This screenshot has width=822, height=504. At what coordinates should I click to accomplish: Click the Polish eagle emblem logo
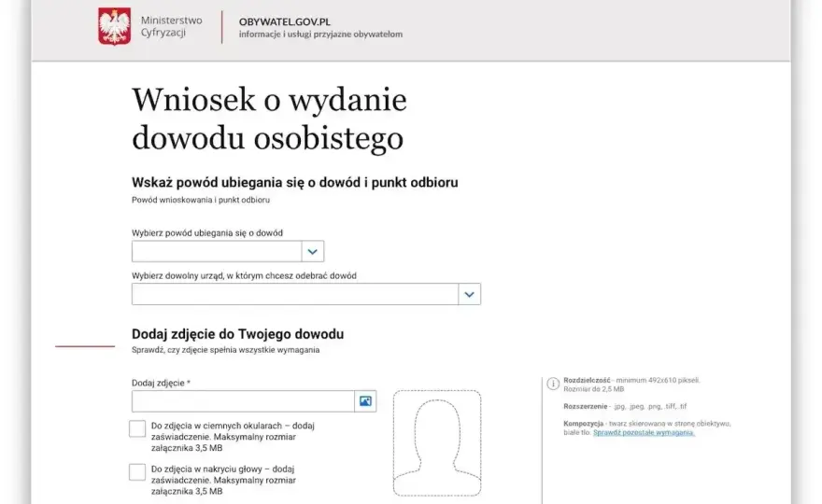[114, 26]
